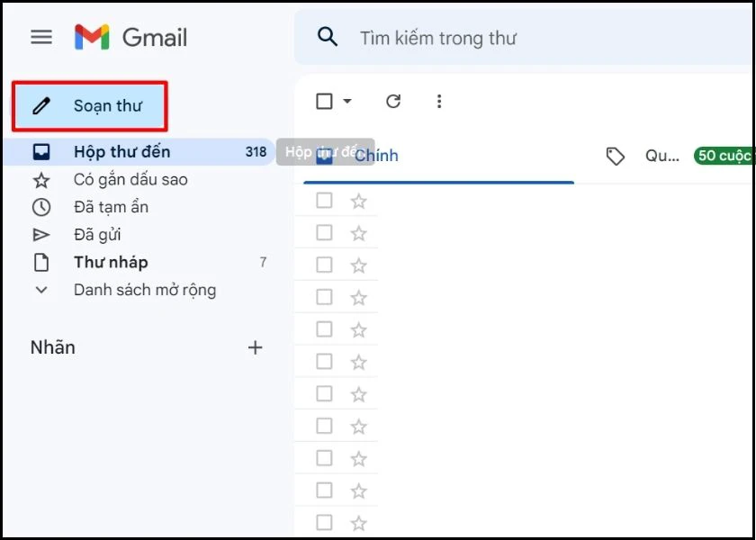Click the green '50 cuộc' badge

[724, 156]
